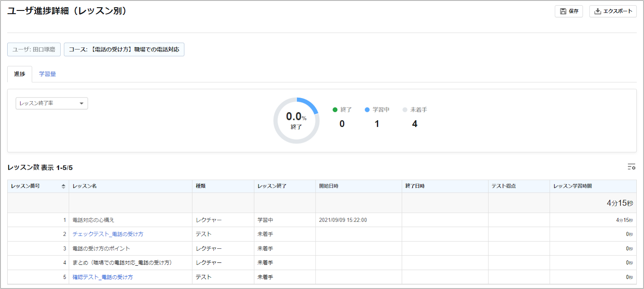Open the table column settings icon
The image size is (644, 289).
pyautogui.click(x=631, y=167)
